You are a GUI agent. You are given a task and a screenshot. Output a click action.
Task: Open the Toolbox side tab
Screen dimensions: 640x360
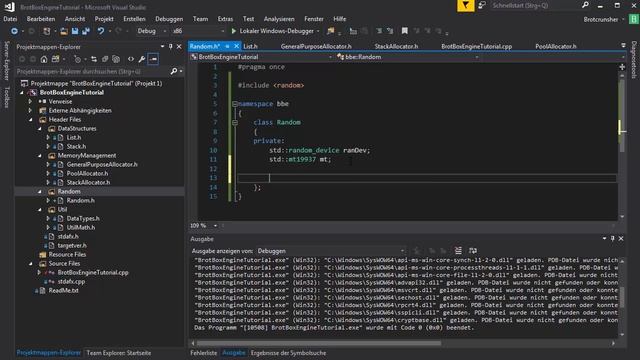click(7, 97)
